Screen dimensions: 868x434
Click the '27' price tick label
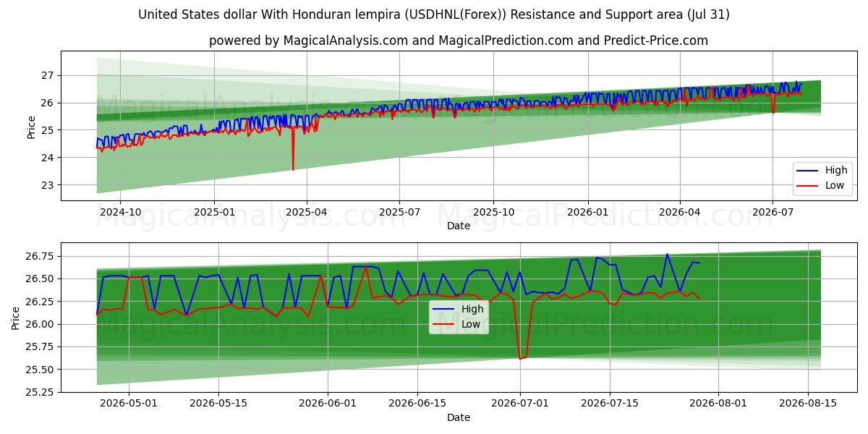coord(48,75)
